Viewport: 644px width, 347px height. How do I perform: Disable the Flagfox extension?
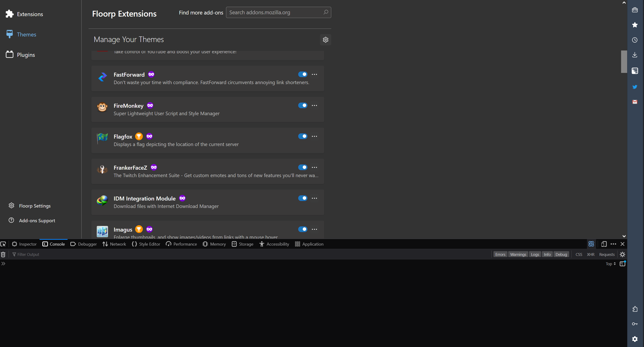pyautogui.click(x=303, y=136)
